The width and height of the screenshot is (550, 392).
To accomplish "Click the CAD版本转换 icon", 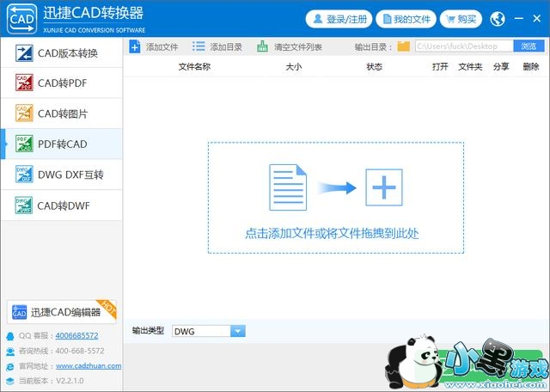I will point(24,53).
